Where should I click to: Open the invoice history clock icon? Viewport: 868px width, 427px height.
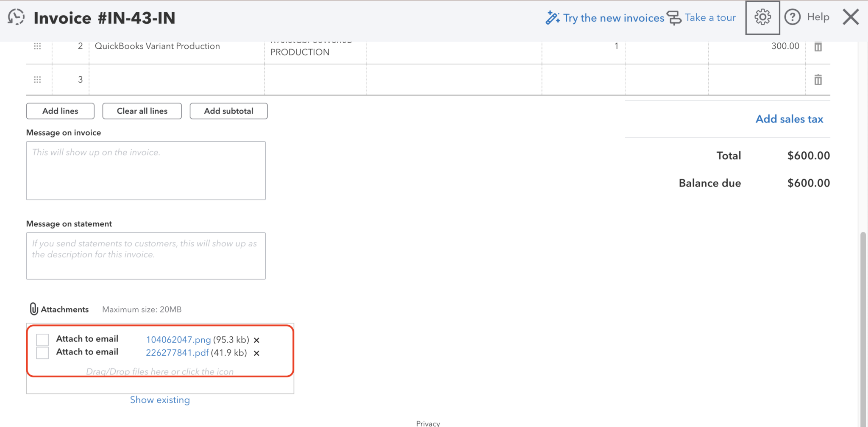pos(16,17)
